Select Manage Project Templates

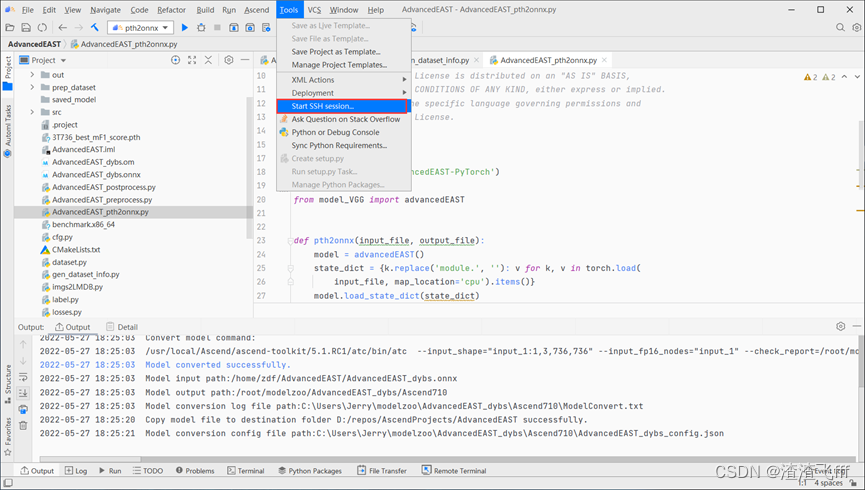click(344, 65)
